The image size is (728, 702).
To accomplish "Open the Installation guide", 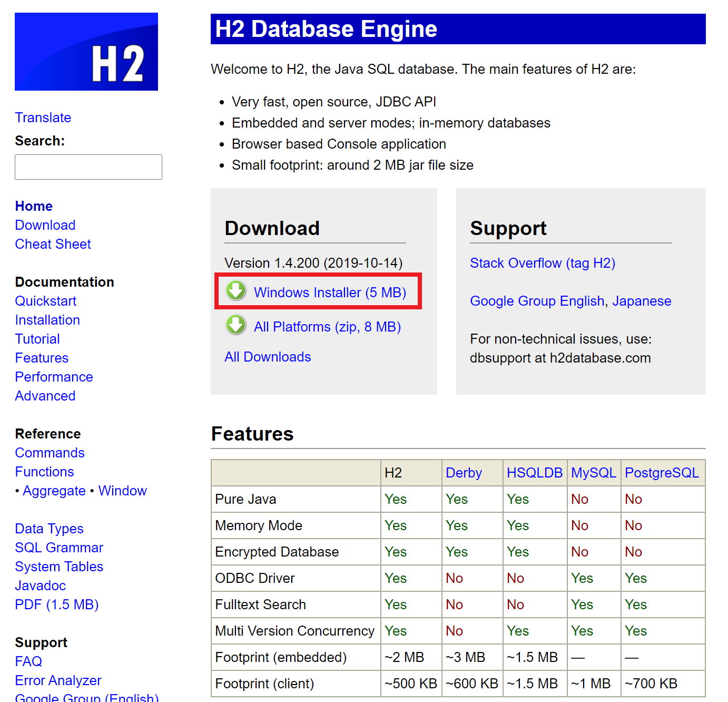I will [47, 320].
